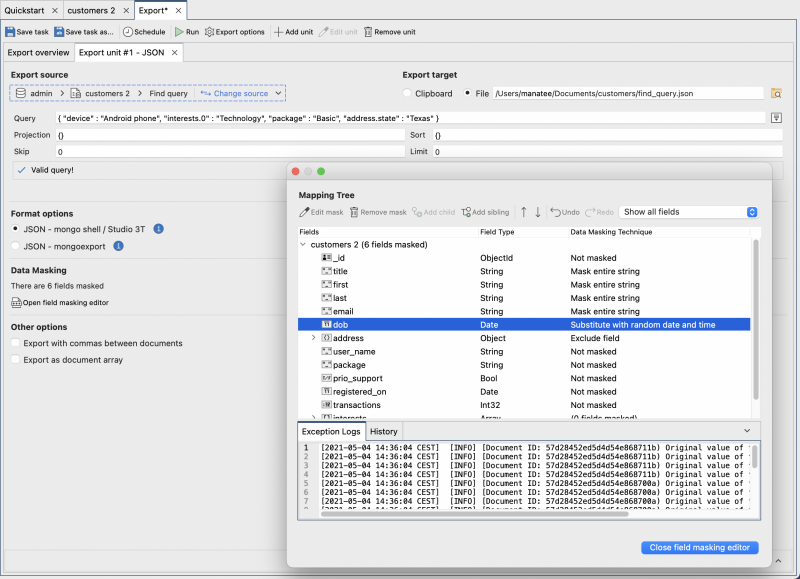Click Find query breadcrumb
Screen dimensions: 800x579
pyautogui.click(x=168, y=93)
